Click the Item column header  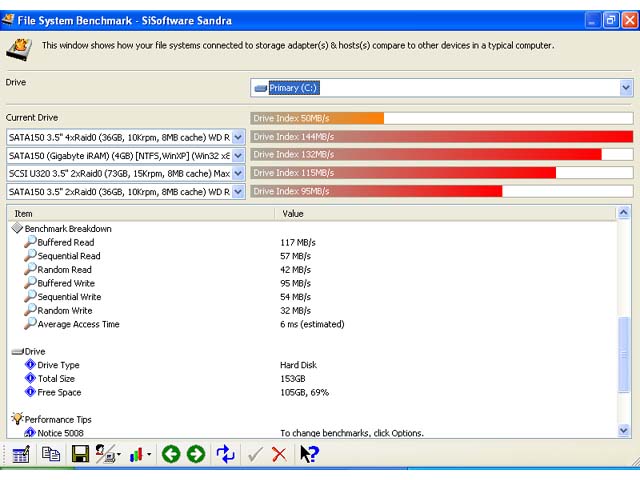[140, 213]
